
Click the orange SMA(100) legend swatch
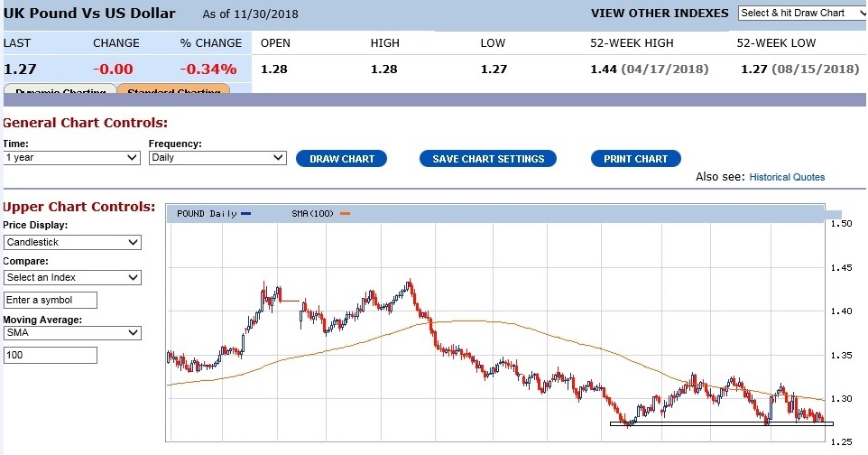(x=345, y=214)
